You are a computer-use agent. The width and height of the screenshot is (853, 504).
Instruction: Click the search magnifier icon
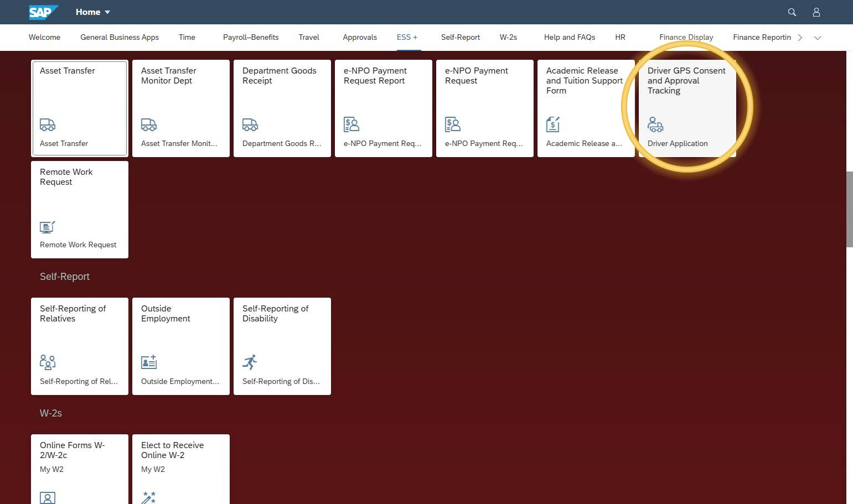792,12
